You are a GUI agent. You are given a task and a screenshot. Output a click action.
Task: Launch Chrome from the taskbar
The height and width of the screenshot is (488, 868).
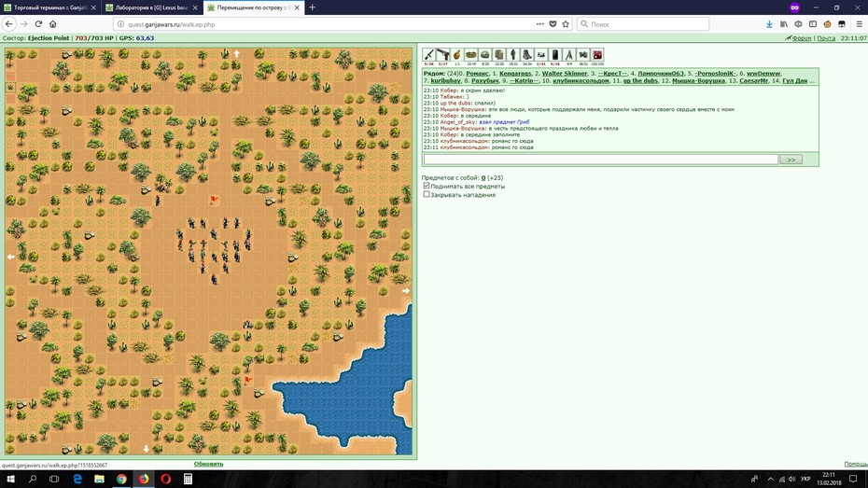pos(121,480)
